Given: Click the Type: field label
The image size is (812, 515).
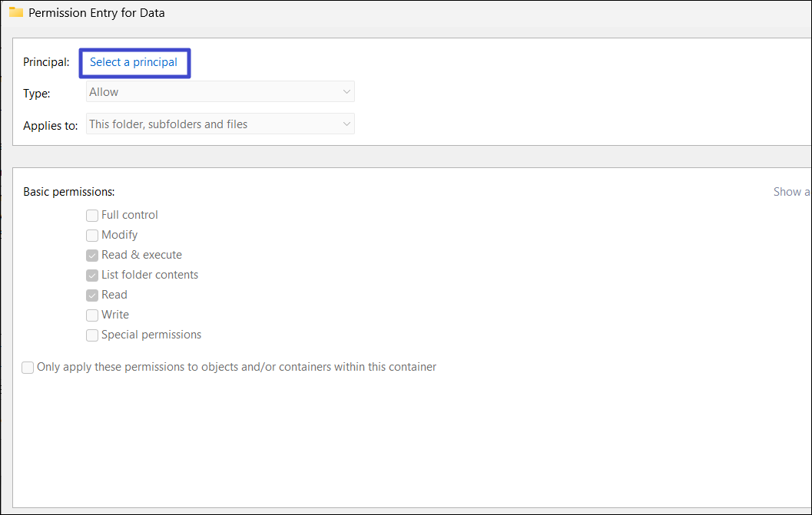Looking at the screenshot, I should coord(37,94).
